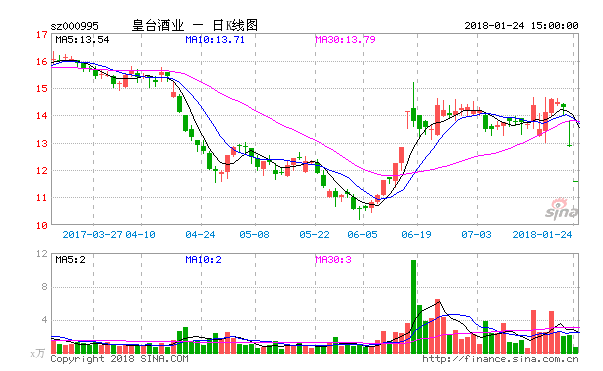The image size is (603, 371).
Task: Click the volume legend MA5:2
Action: pos(70,260)
